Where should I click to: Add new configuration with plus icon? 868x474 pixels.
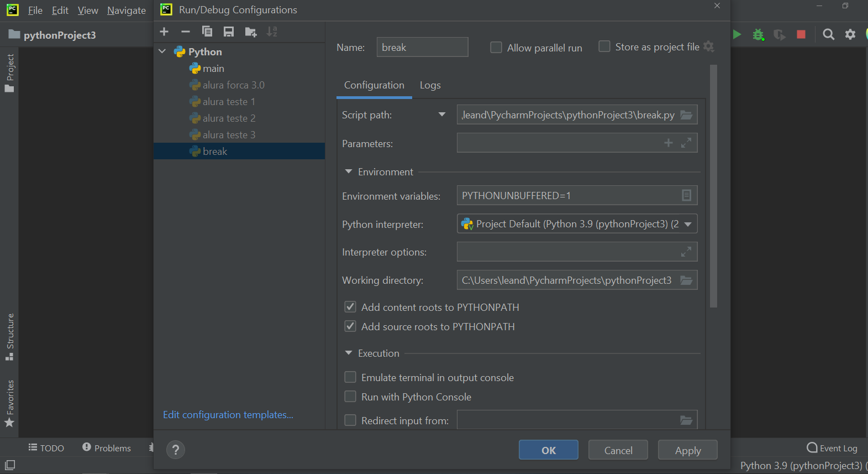(164, 32)
